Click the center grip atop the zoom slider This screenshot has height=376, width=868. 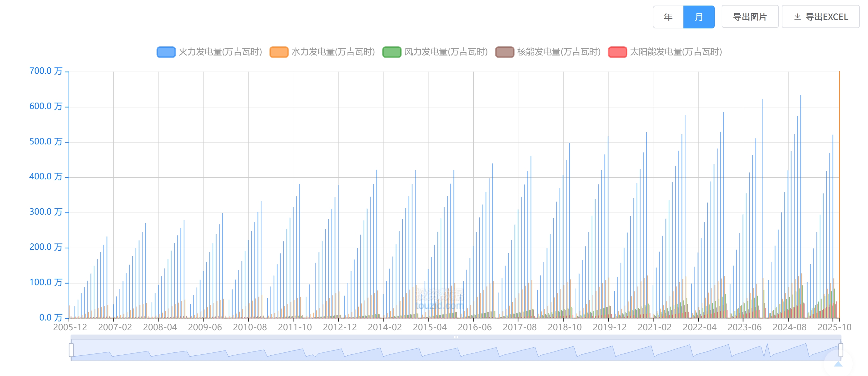coord(456,337)
